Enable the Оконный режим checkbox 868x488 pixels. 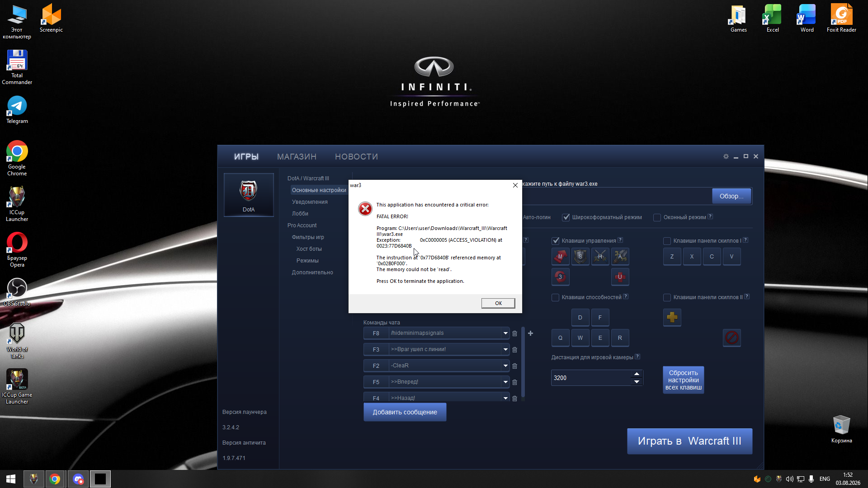657,217
